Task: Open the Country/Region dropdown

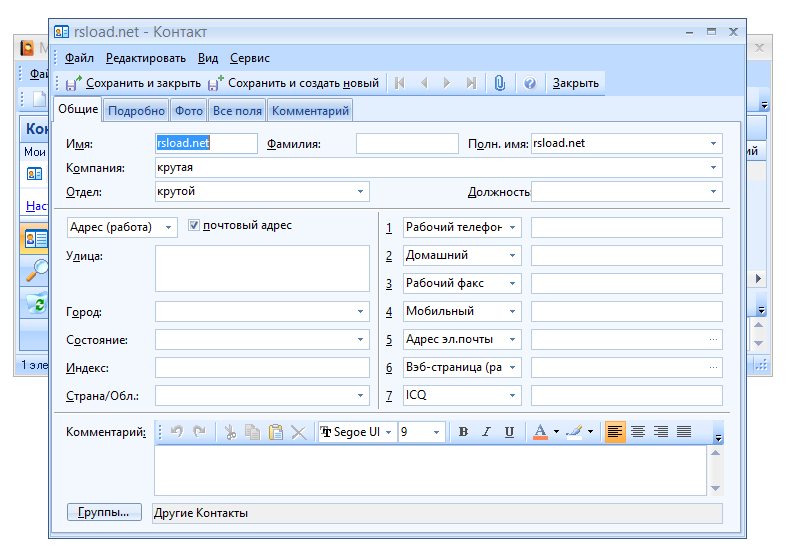Action: [x=360, y=396]
